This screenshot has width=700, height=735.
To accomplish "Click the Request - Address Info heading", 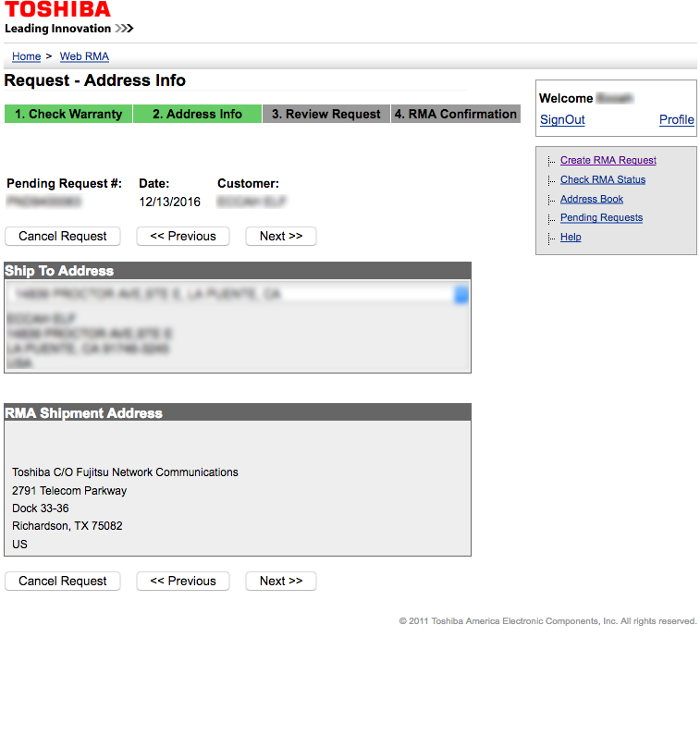I will point(94,80).
